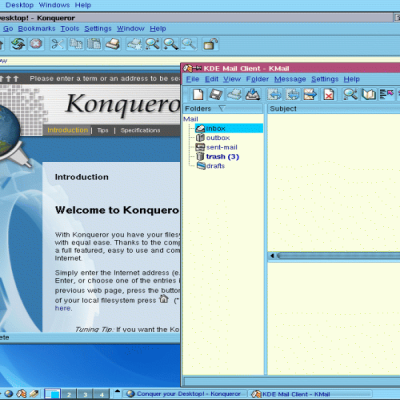
Task: Click the Mail root node in folder tree
Action: 191,119
